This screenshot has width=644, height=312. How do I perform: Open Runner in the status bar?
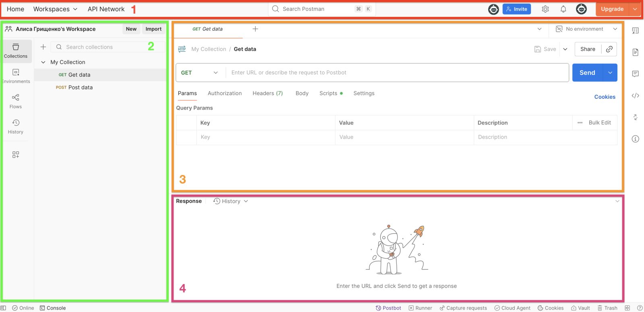[x=420, y=308]
